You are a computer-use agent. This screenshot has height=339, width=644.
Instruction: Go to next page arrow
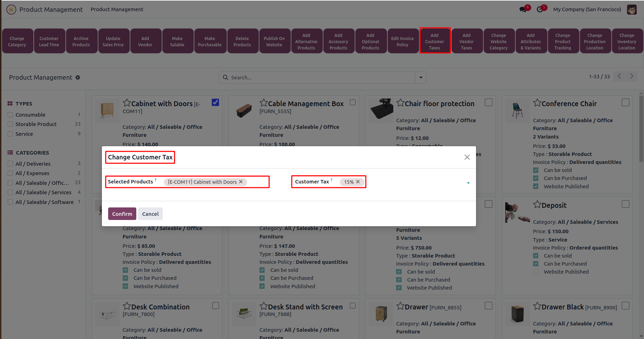coord(631,76)
